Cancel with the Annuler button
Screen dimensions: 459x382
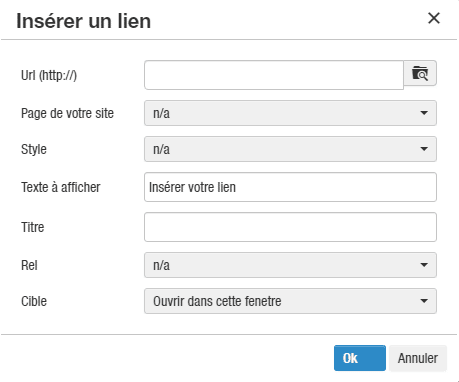click(x=418, y=358)
